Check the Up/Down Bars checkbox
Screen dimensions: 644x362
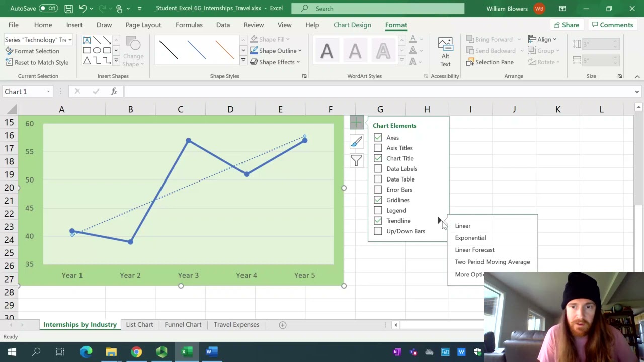point(378,231)
